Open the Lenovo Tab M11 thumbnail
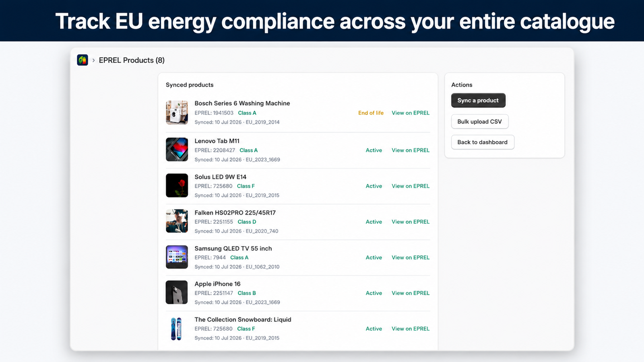This screenshot has width=644, height=362. pos(177,150)
